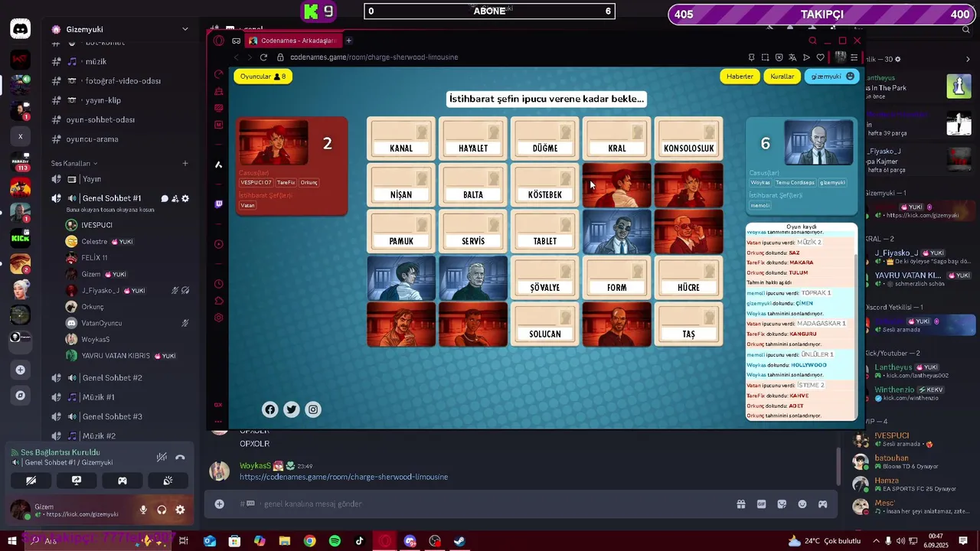Open the taskbar clock showing 00:47
980x551 pixels.
click(936, 541)
